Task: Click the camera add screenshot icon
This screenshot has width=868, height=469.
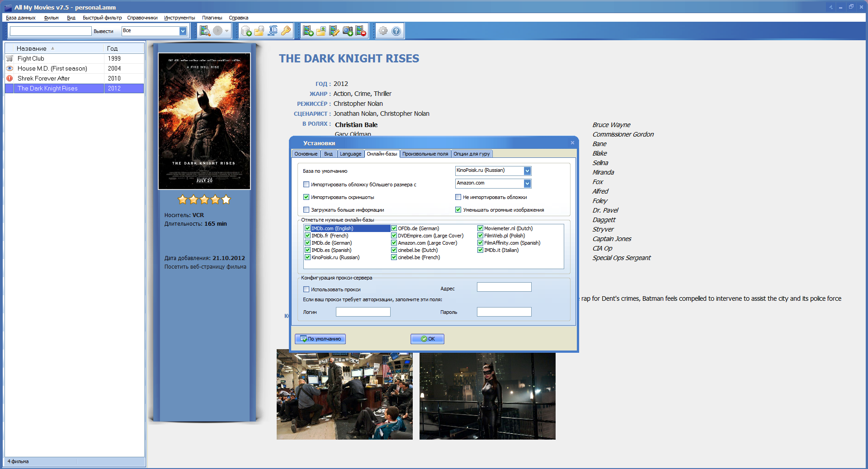Action: [348, 31]
